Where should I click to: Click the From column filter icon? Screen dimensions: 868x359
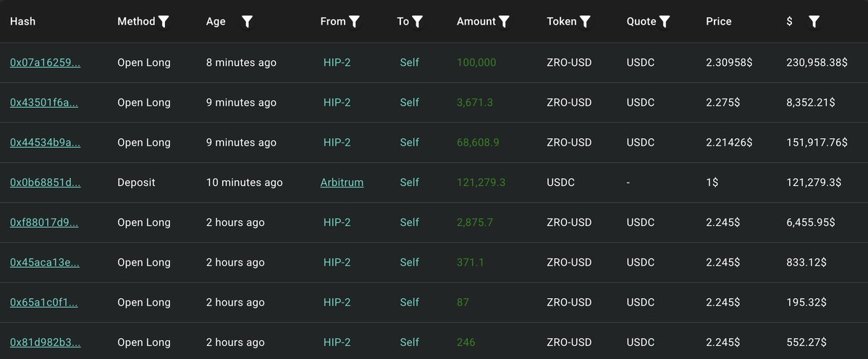click(354, 22)
